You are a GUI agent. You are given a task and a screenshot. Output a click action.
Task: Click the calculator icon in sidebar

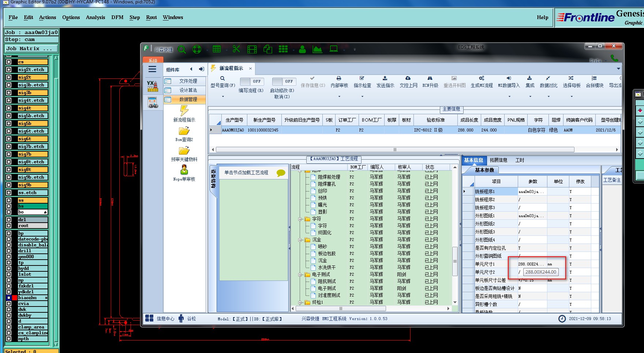point(153,102)
